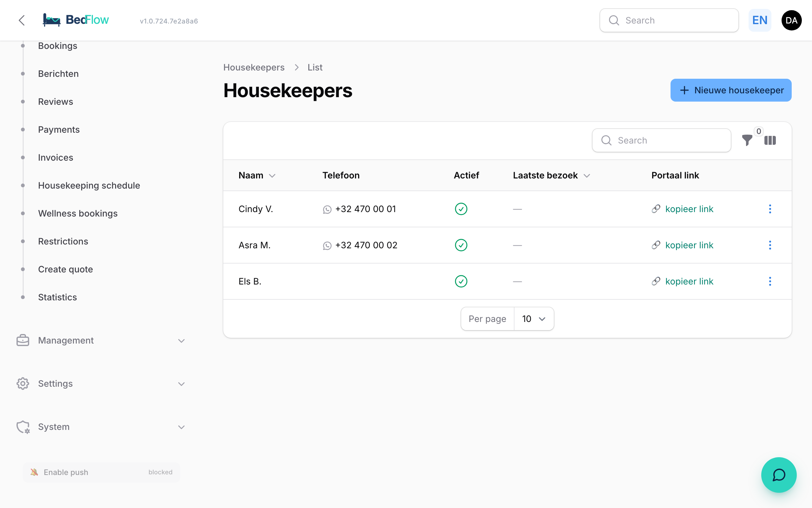Viewport: 812px width, 508px height.
Task: Open row actions menu for Els B.
Action: (770, 281)
